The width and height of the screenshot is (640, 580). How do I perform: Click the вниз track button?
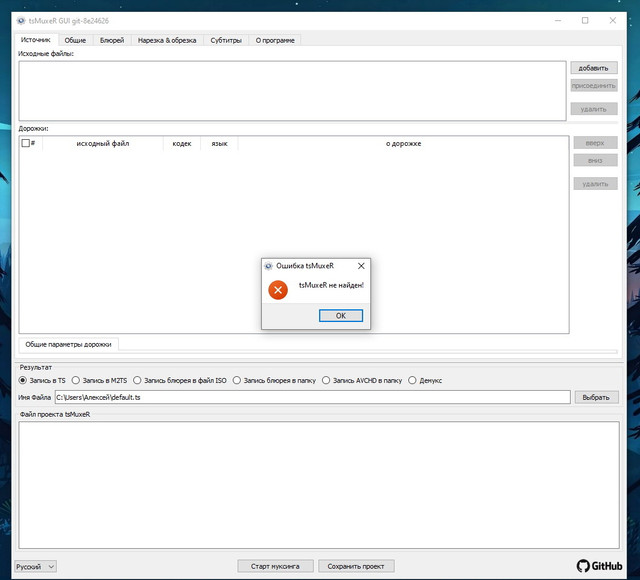[595, 160]
